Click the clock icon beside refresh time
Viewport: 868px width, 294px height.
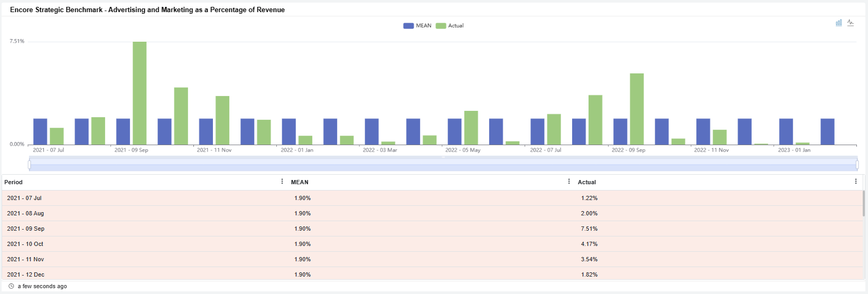coord(11,286)
